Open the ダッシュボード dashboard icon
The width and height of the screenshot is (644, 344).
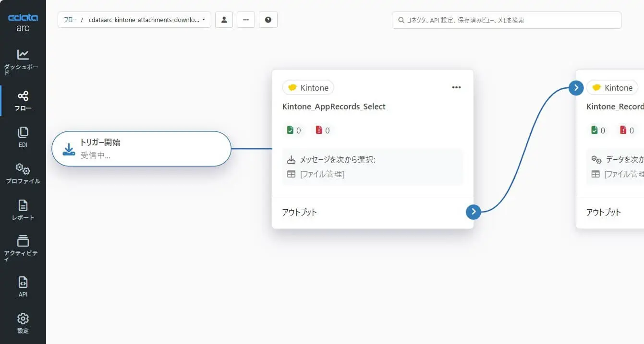point(23,54)
